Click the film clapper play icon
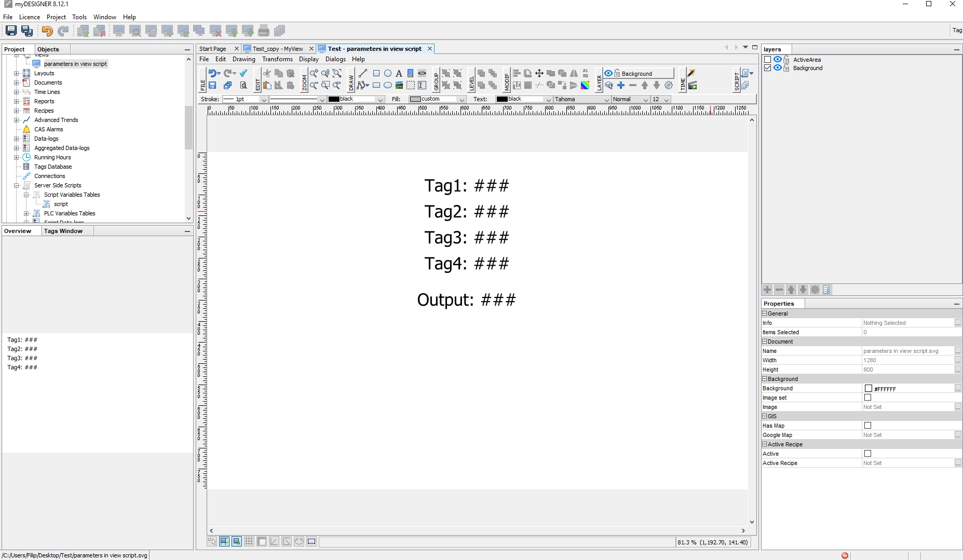The width and height of the screenshot is (963, 560). point(693,85)
